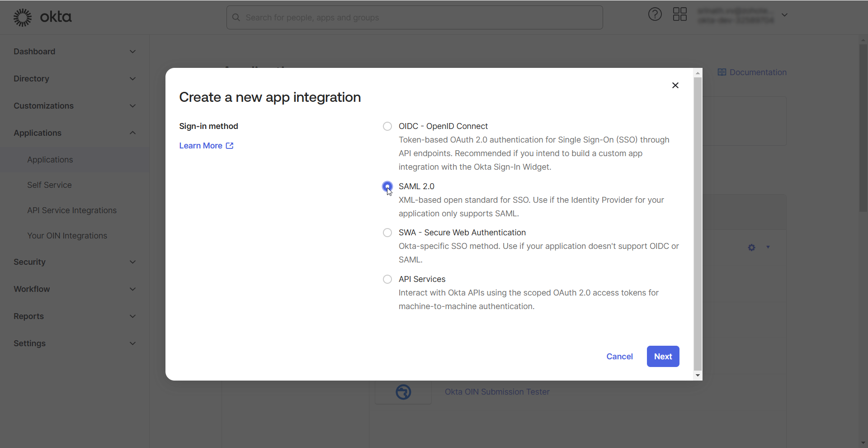Viewport: 868px width, 448px height.
Task: Open settings gear for the listed application
Action: tap(751, 248)
